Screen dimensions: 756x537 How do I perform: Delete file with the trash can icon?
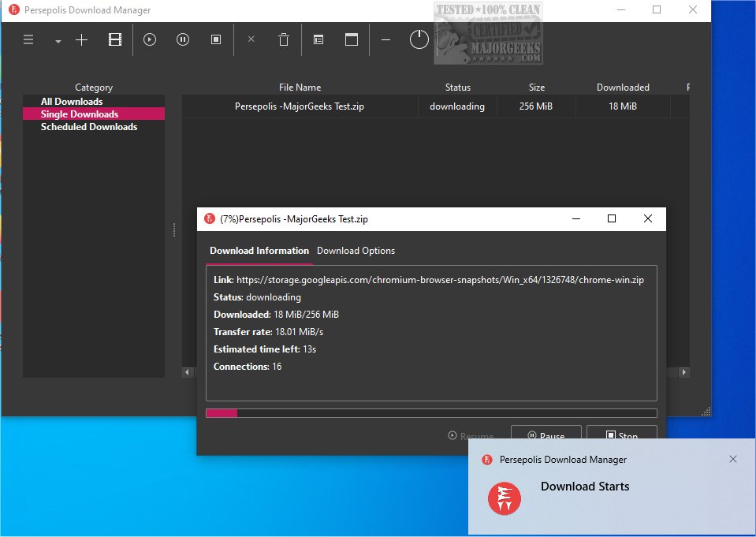[x=284, y=39]
